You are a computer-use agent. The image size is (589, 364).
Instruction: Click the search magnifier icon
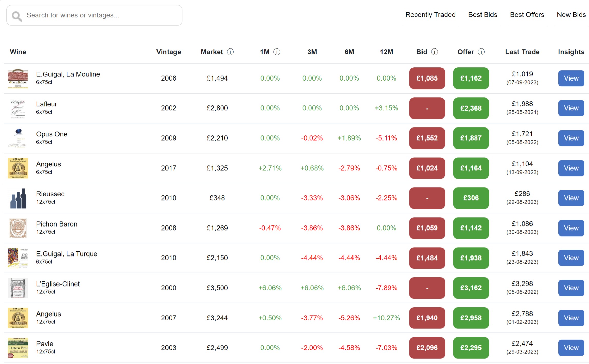coord(17,16)
